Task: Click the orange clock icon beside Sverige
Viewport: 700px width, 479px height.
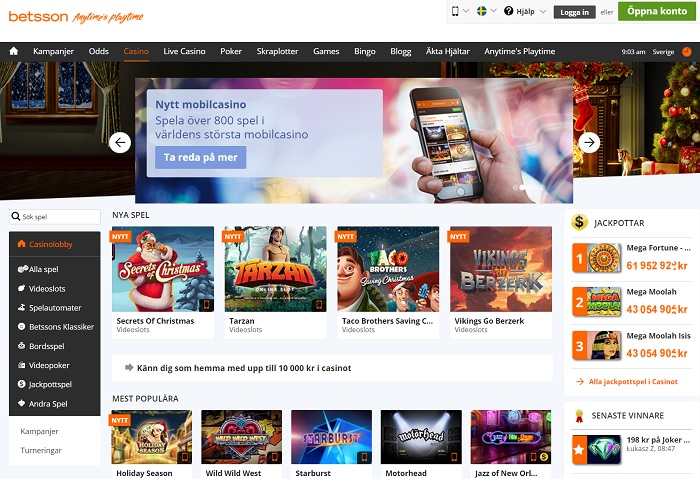Action: point(686,52)
